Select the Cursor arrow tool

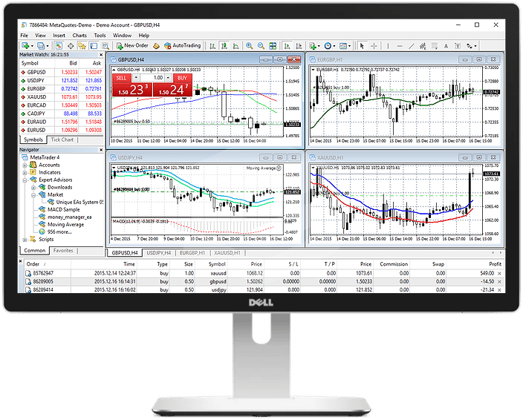coord(362,45)
